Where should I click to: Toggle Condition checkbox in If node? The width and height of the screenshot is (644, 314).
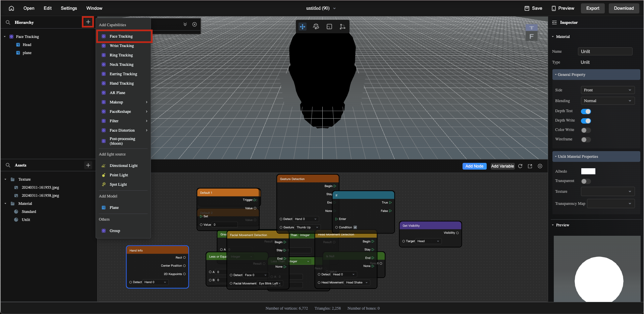tap(355, 227)
